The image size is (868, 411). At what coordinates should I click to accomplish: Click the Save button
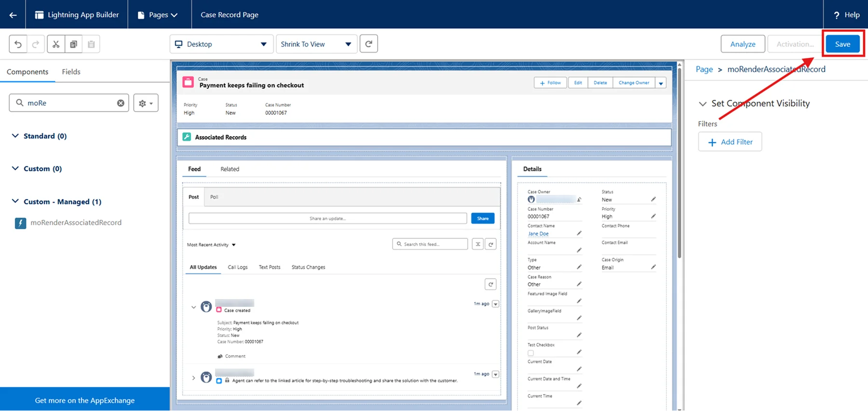(842, 44)
